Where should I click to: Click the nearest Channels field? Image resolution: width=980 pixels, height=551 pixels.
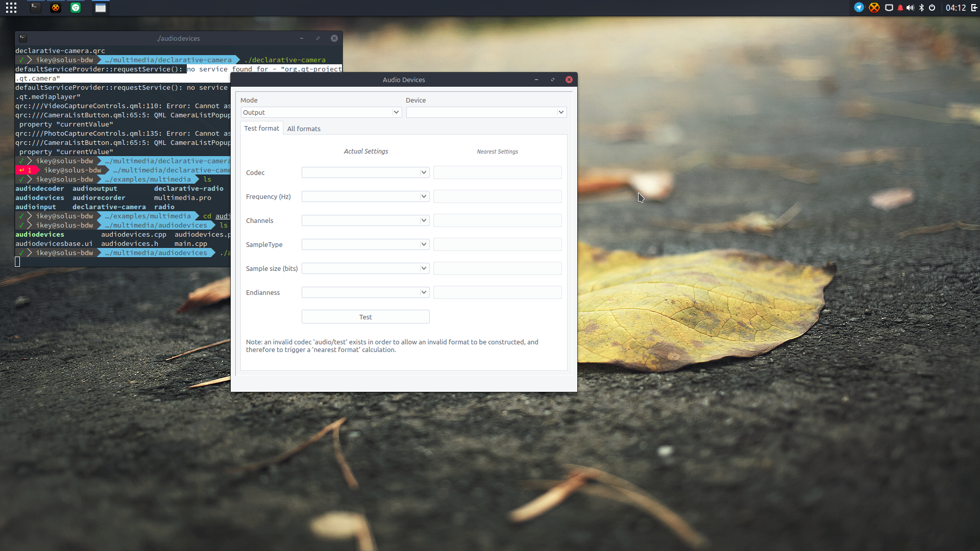click(498, 220)
